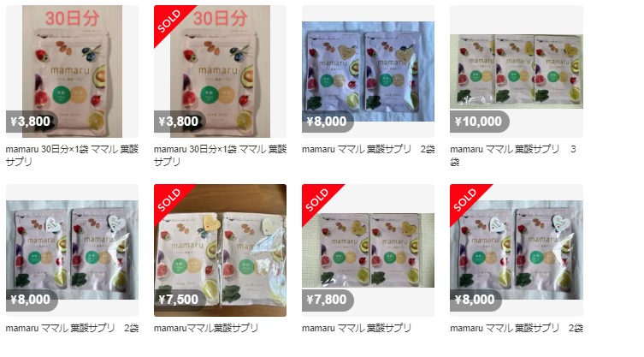Open the second-row unsold ¥8,000 listing photo
Image resolution: width=644 pixels, height=357 pixels.
coord(73,250)
